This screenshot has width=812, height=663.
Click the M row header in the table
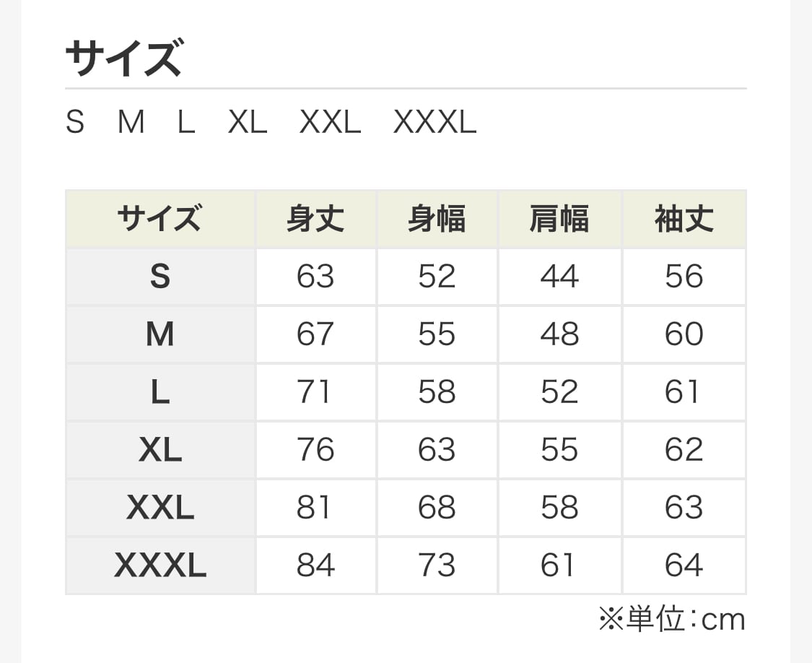pyautogui.click(x=160, y=334)
